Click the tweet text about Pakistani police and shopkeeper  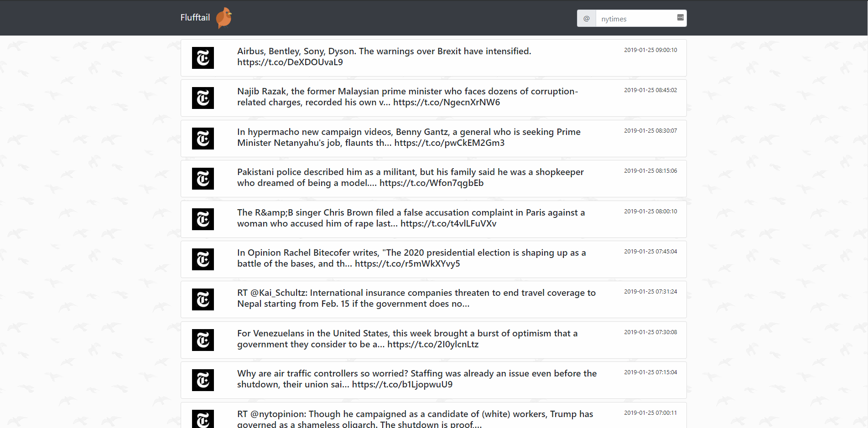(x=411, y=177)
